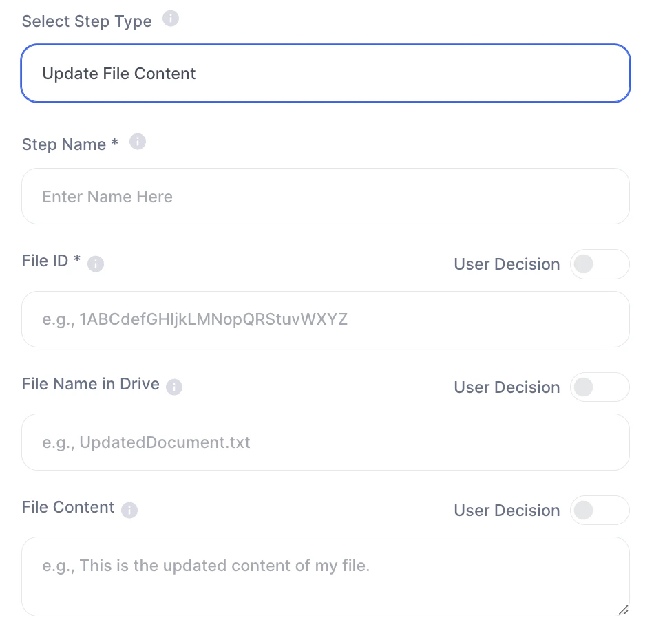Click info icon next to Select Step Type
This screenshot has height=644, width=654.
click(x=171, y=19)
